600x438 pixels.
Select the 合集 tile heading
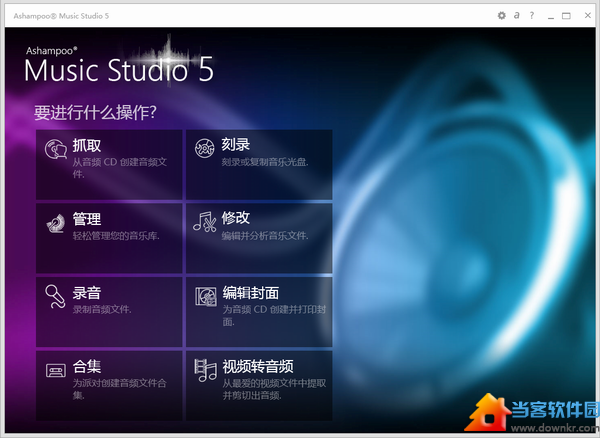coord(87,366)
